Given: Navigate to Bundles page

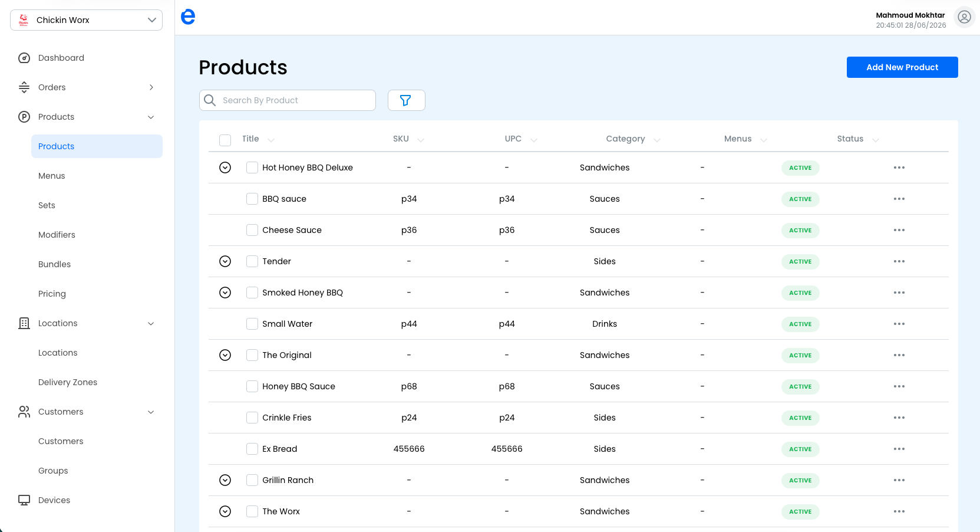Looking at the screenshot, I should pos(54,264).
